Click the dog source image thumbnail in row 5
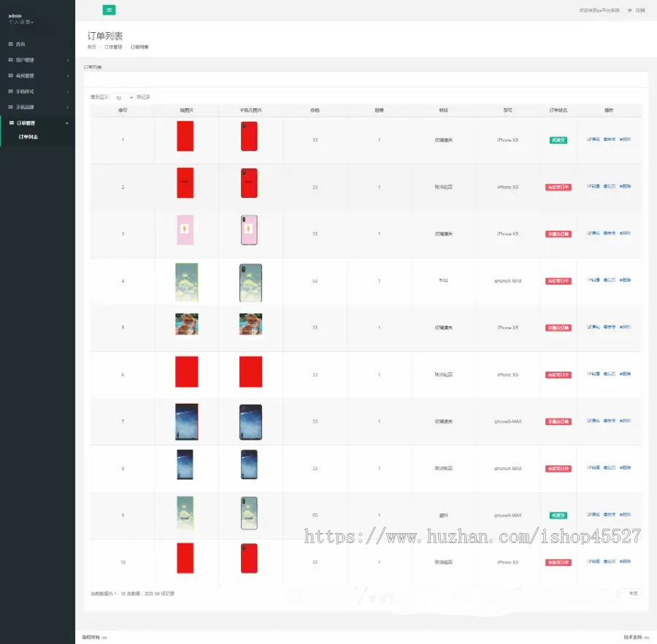This screenshot has height=644, width=657. [187, 324]
